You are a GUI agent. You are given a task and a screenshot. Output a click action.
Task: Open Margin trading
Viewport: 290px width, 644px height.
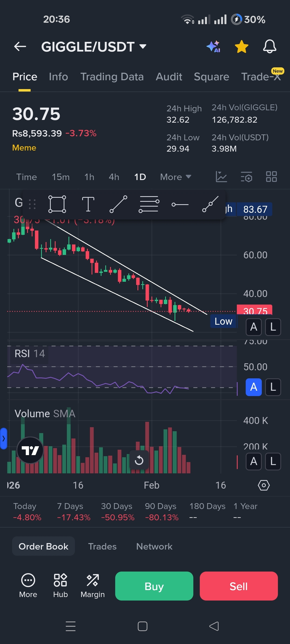(93, 586)
